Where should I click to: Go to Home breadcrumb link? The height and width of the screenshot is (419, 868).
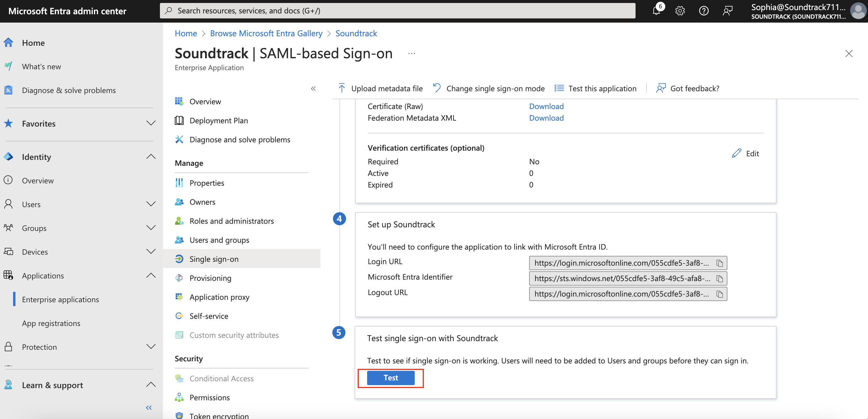coord(186,33)
